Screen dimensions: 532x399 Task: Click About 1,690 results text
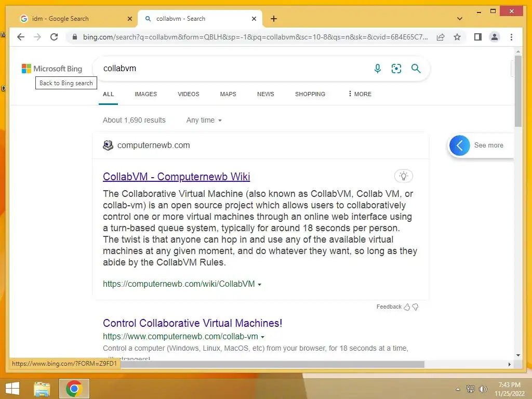point(134,120)
